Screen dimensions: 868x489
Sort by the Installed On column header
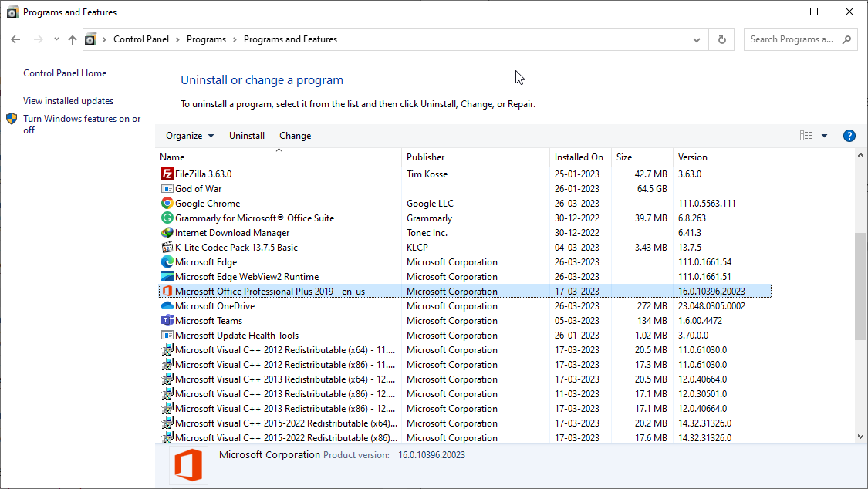click(579, 157)
